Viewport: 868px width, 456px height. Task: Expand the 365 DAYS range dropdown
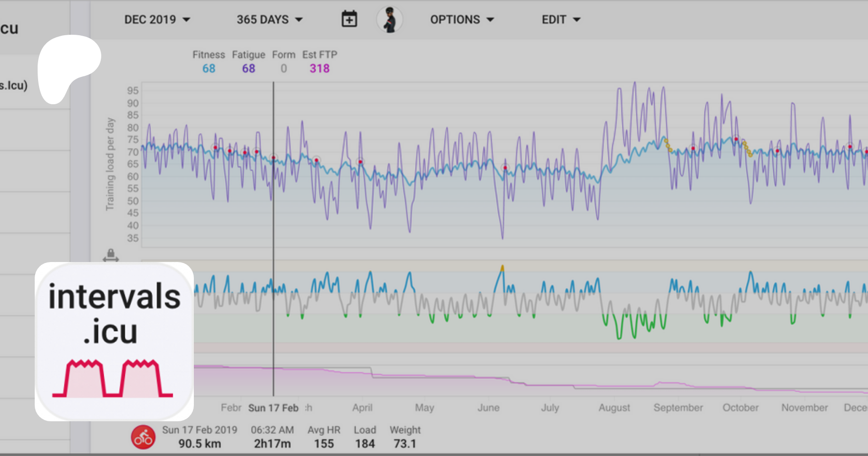(269, 20)
